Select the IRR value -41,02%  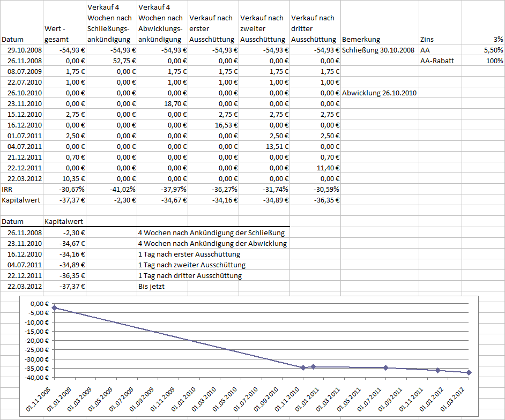[112, 189]
